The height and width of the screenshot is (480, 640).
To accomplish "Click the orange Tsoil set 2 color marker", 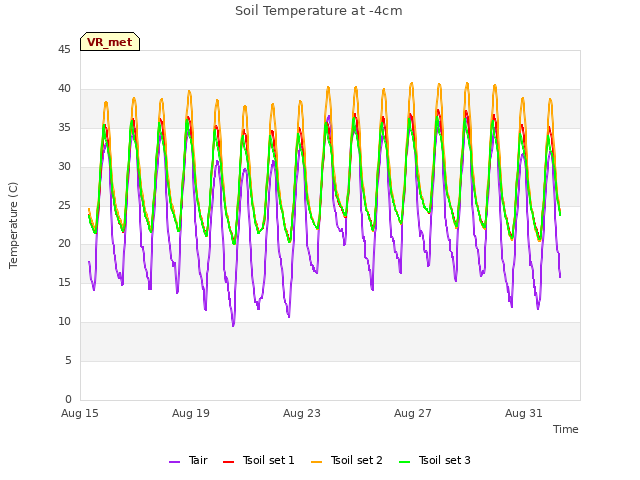I will tap(316, 462).
